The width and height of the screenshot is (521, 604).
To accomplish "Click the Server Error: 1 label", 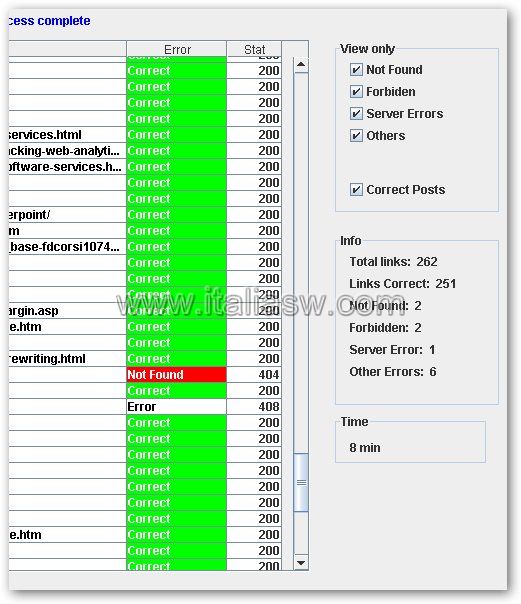I will 392,350.
